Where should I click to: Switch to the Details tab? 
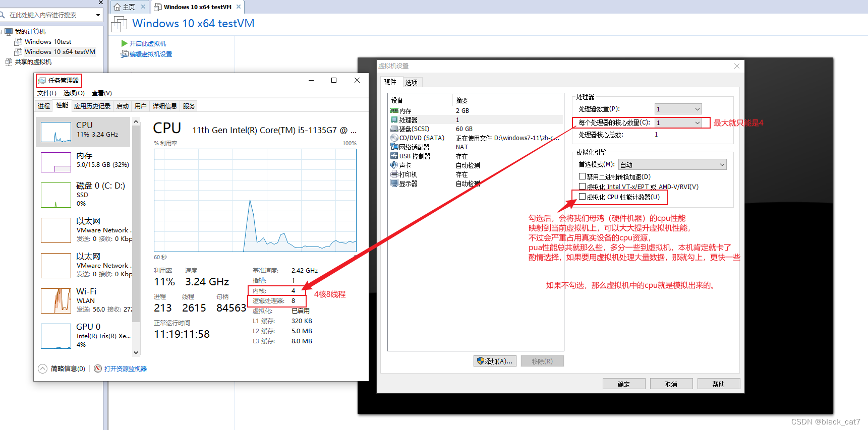pyautogui.click(x=165, y=106)
